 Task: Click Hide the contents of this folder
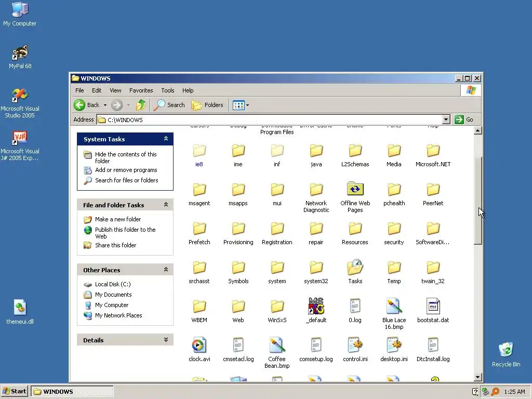coord(126,157)
